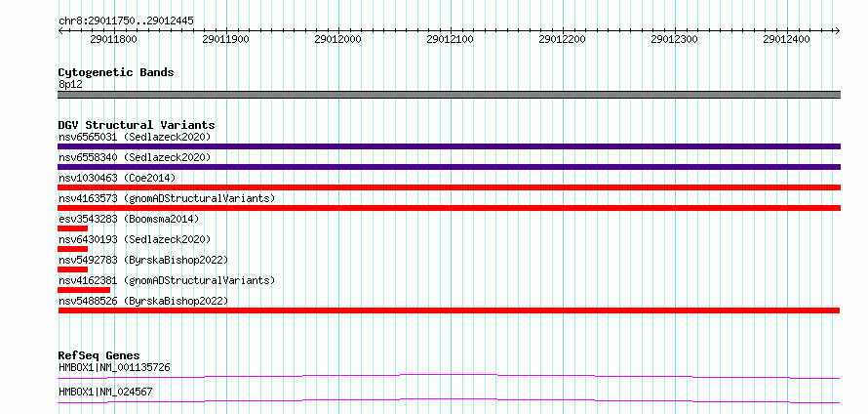Open variant esv3543283 (Boomsma2014) label
This screenshot has height=414, width=868.
click(129, 219)
